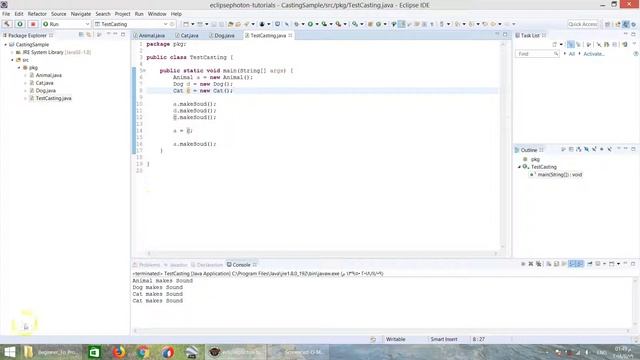The width and height of the screenshot is (640, 360).
Task: Click the build hammer icon in launch bar
Action: click(7, 24)
